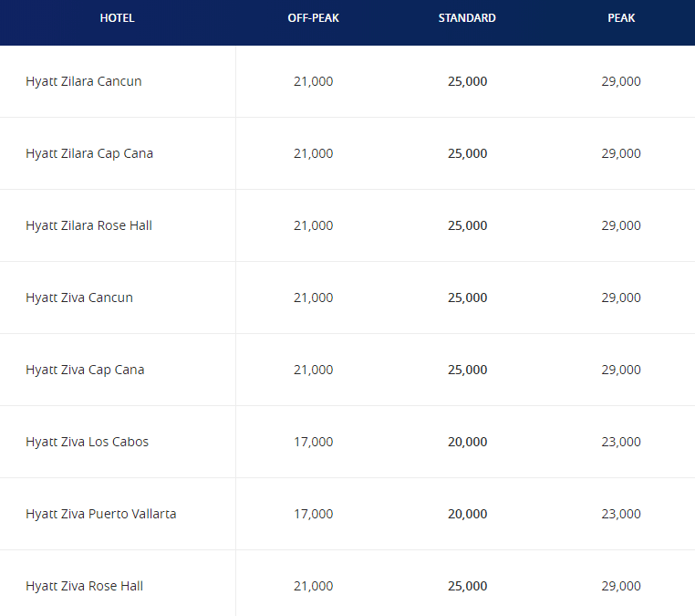The width and height of the screenshot is (695, 616).
Task: Select Hyatt Ziva Cap Cana hotel name
Action: (x=85, y=370)
